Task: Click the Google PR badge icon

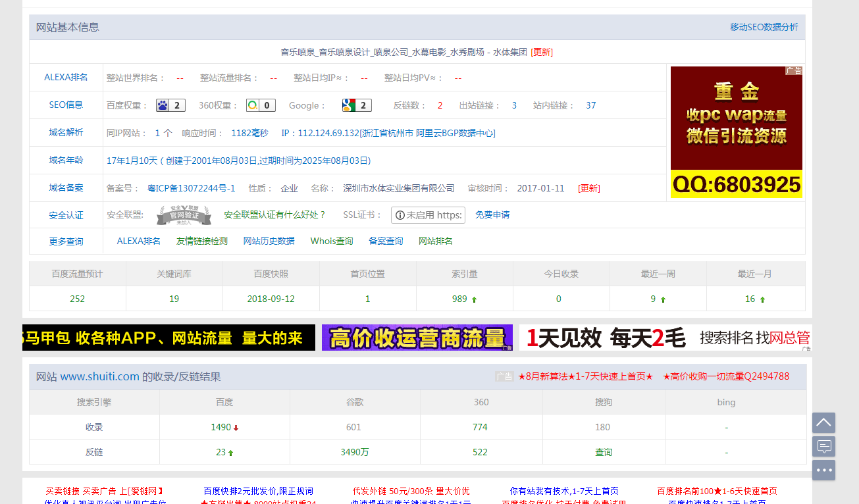Action: (x=349, y=105)
